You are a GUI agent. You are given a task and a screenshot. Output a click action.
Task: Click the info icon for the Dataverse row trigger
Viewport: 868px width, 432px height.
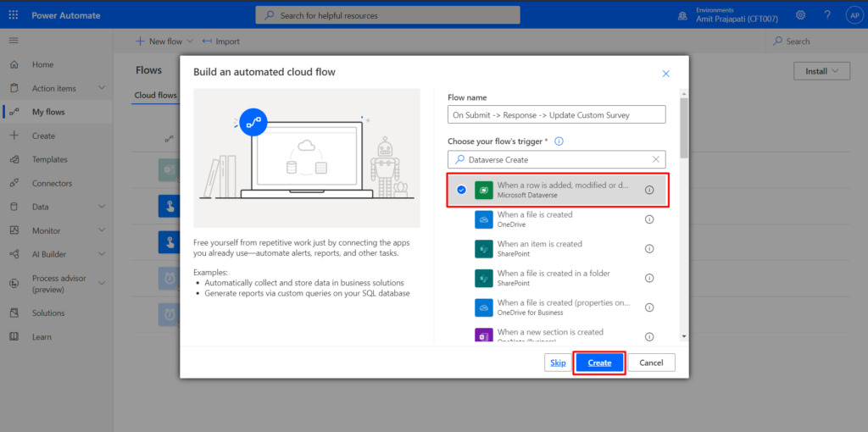click(649, 191)
